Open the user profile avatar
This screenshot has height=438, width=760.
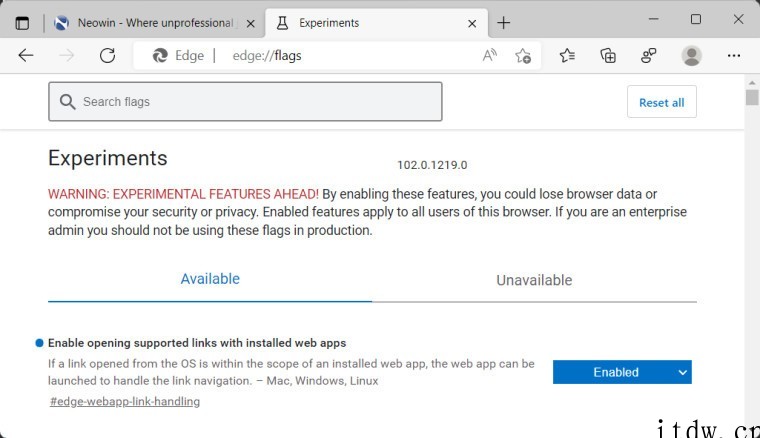692,56
